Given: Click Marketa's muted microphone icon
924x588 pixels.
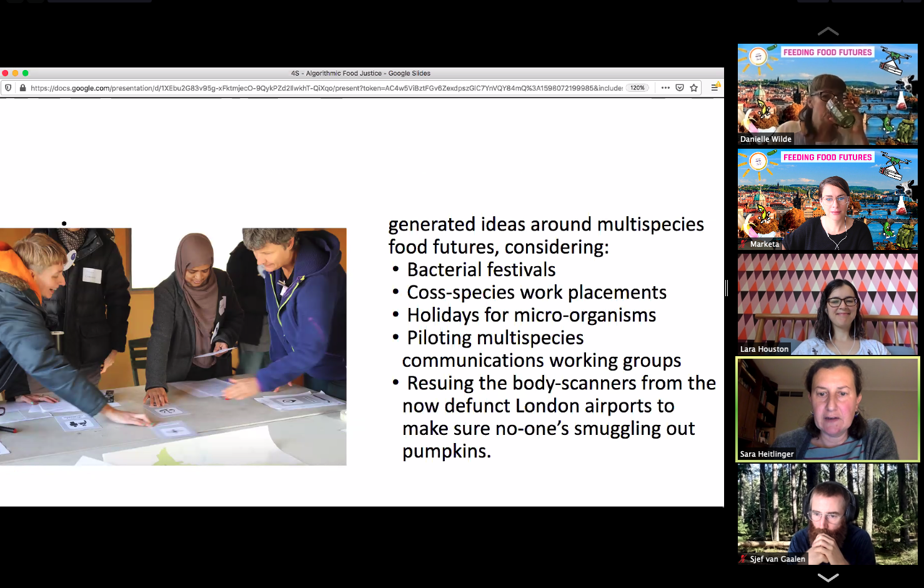Looking at the screenshot, I should point(743,244).
